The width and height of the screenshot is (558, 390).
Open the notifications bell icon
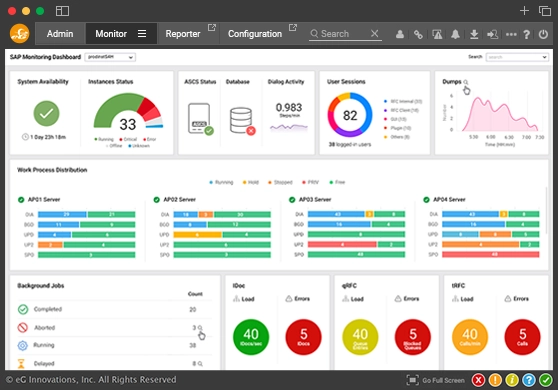point(455,34)
